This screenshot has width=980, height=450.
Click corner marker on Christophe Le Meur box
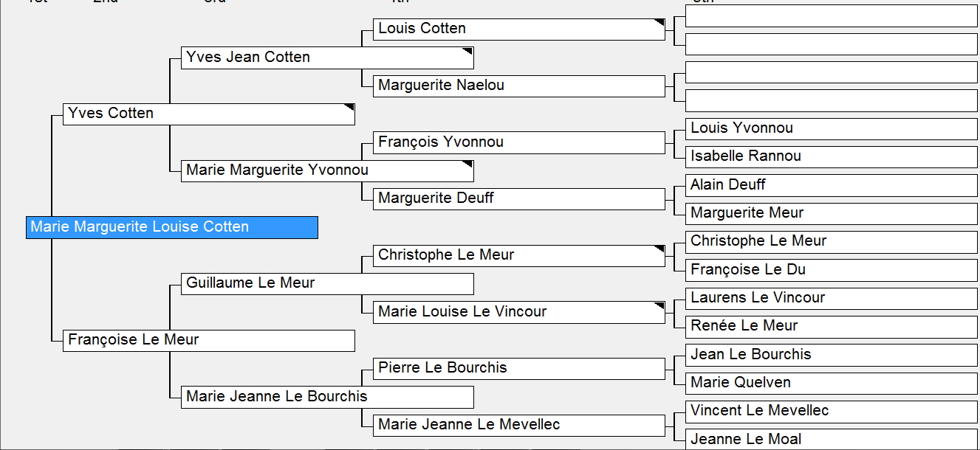point(659,250)
